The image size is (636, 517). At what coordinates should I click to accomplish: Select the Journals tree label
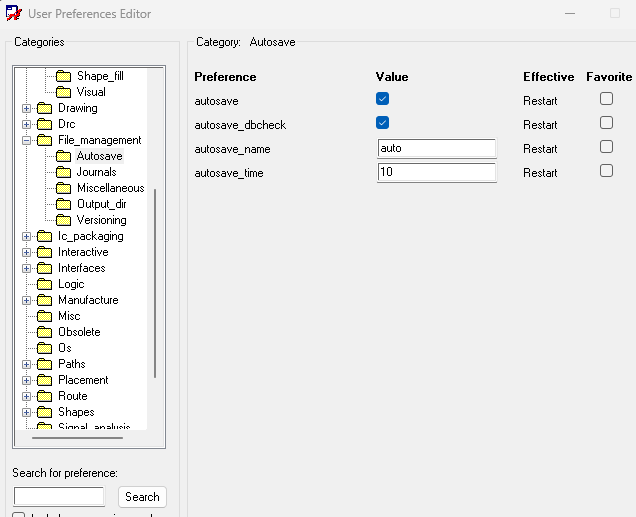[97, 172]
